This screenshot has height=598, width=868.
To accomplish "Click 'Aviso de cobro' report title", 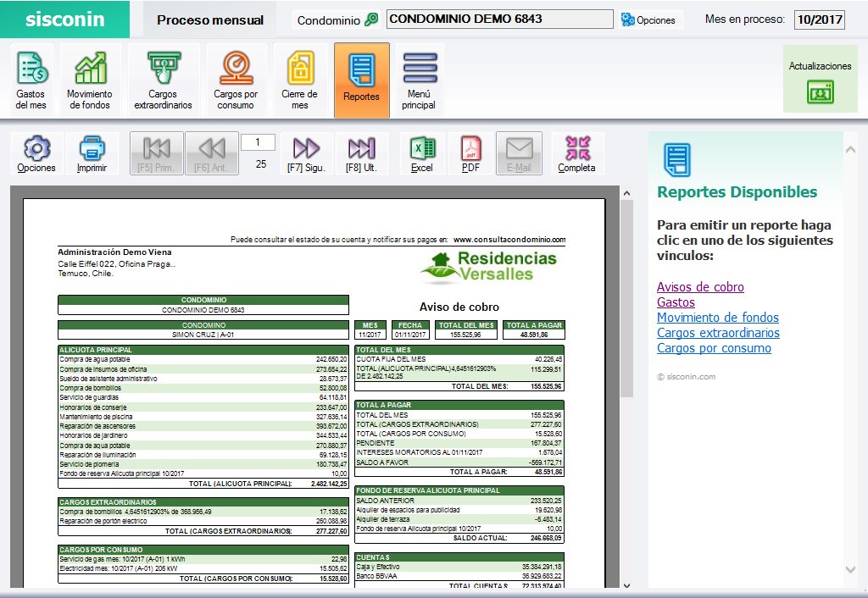I will point(459,307).
